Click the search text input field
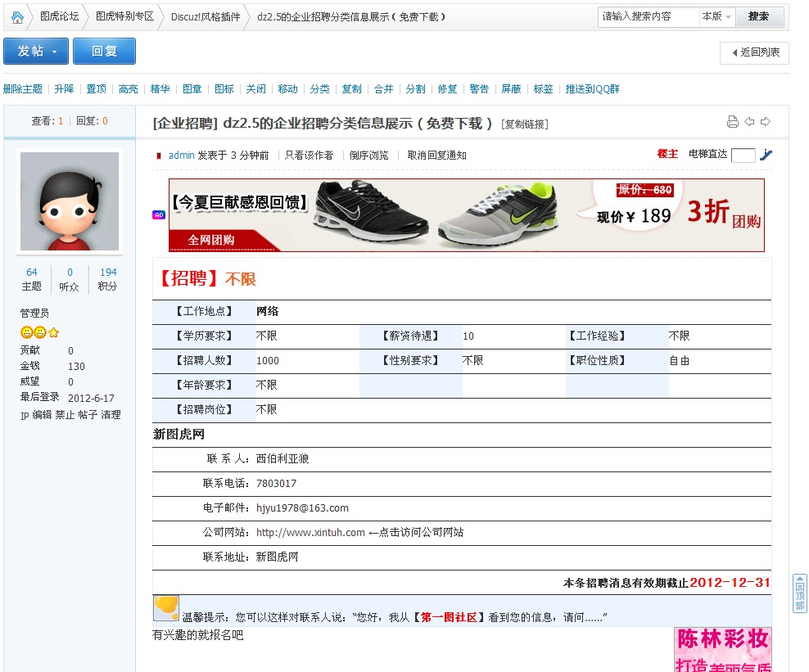Image resolution: width=809 pixels, height=672 pixels. [647, 16]
